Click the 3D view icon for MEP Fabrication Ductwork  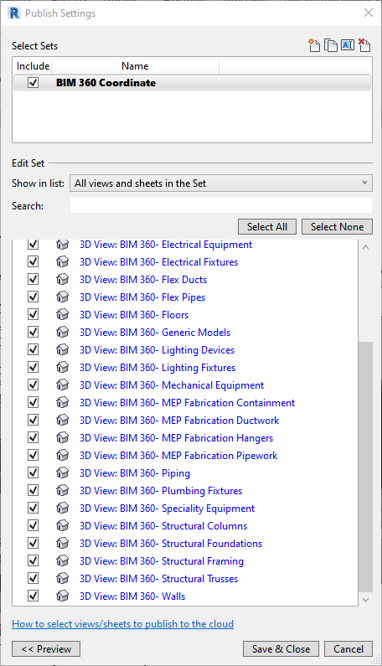click(62, 420)
